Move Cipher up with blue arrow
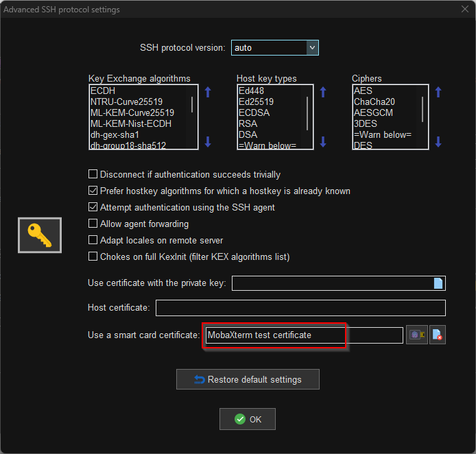This screenshot has width=476, height=454. pos(438,92)
